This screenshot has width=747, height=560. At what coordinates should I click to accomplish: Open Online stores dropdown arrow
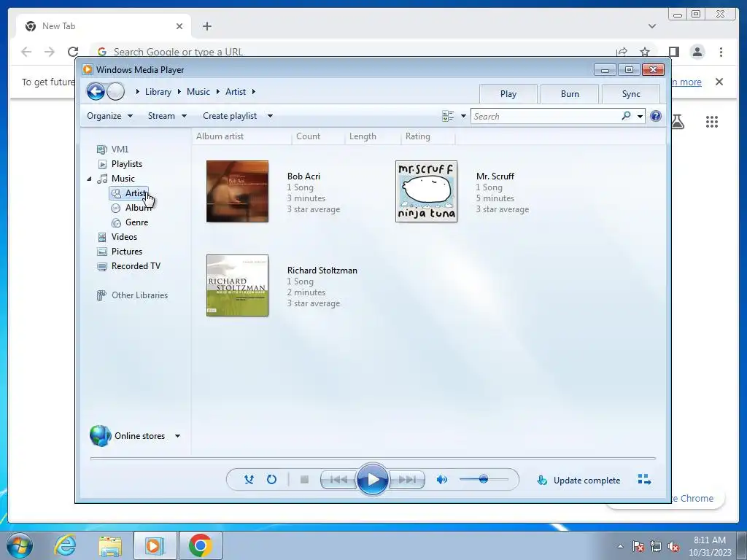177,436
